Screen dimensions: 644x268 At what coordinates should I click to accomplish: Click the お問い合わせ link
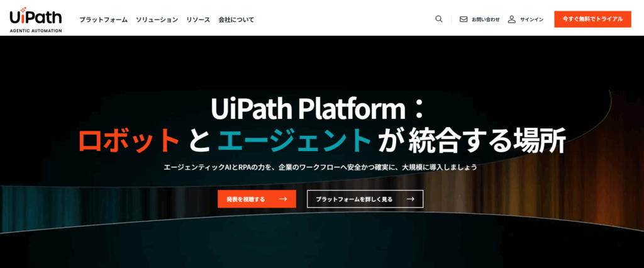coord(486,20)
